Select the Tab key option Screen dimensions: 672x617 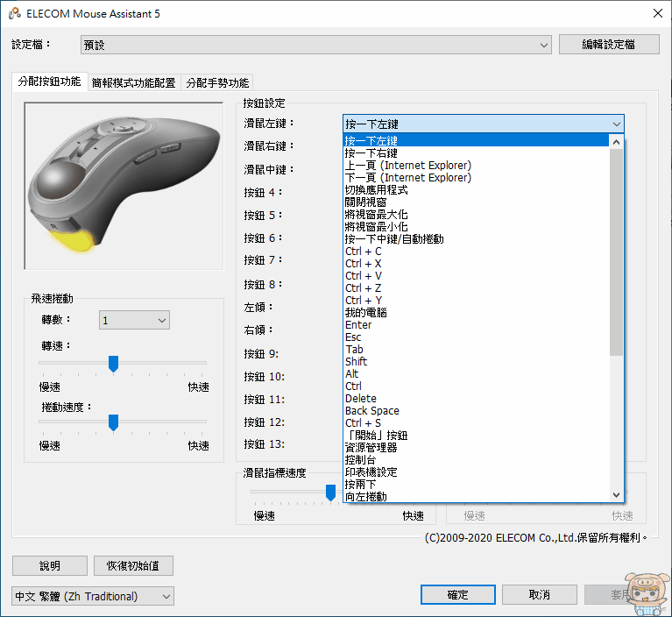coord(476,350)
